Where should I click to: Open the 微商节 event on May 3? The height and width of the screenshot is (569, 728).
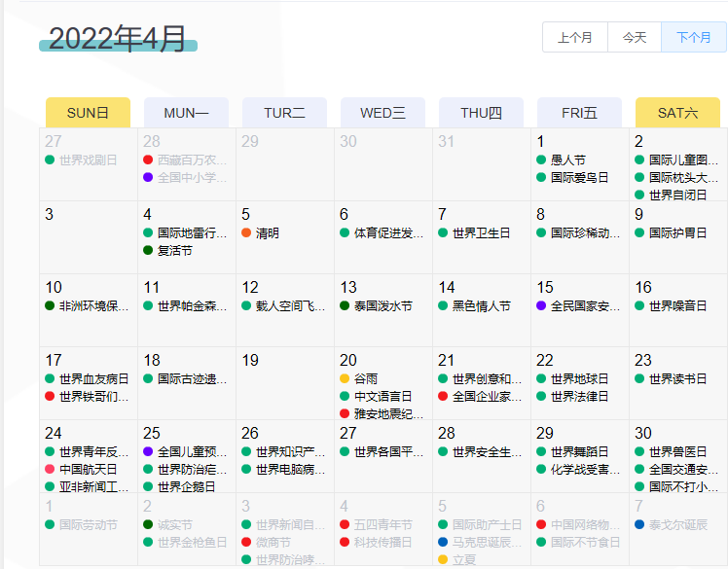pyautogui.click(x=273, y=543)
